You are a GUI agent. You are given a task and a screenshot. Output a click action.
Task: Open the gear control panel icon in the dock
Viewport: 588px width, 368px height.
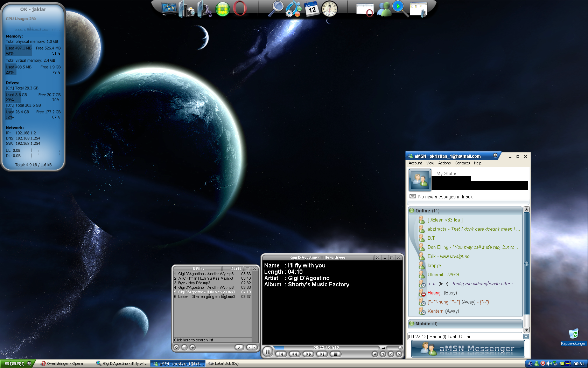(x=293, y=9)
